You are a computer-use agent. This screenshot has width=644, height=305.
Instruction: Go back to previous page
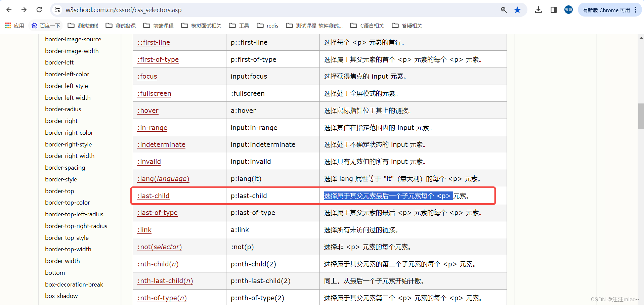pos(9,10)
